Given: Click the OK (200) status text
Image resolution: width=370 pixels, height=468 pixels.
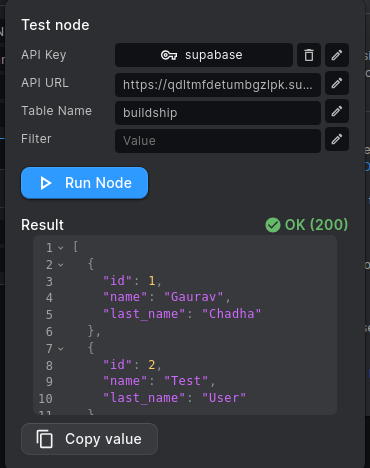Looking at the screenshot, I should click(x=316, y=225).
